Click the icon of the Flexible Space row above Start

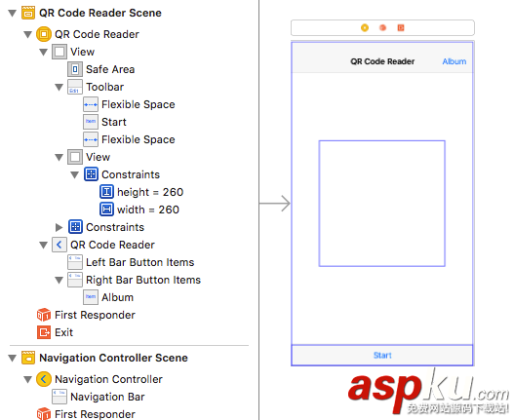pyautogui.click(x=91, y=104)
